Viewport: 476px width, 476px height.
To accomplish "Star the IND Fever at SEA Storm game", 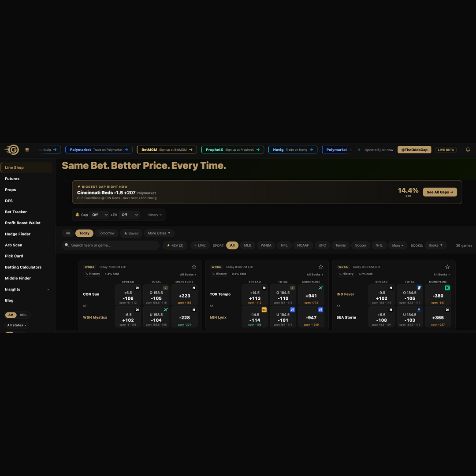I will tap(447, 267).
